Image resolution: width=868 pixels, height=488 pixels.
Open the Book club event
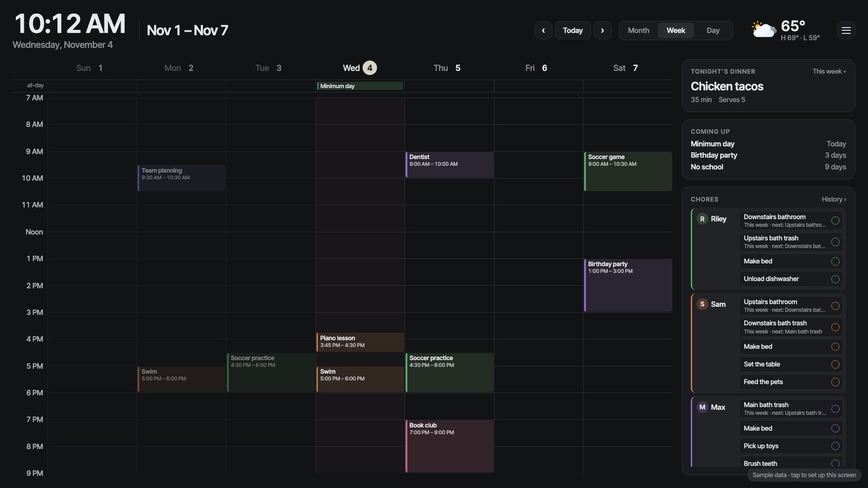449,446
